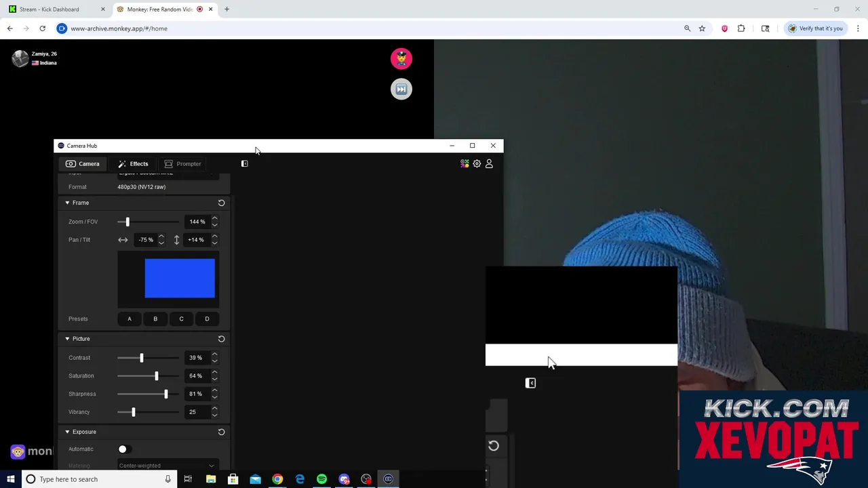Increase the Tilt value with up arrow
Viewport: 868px width, 488px height.
point(214,237)
